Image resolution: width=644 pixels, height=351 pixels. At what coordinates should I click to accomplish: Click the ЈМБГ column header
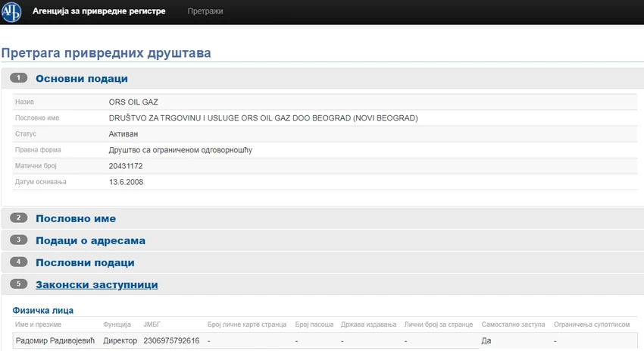pyautogui.click(x=152, y=324)
